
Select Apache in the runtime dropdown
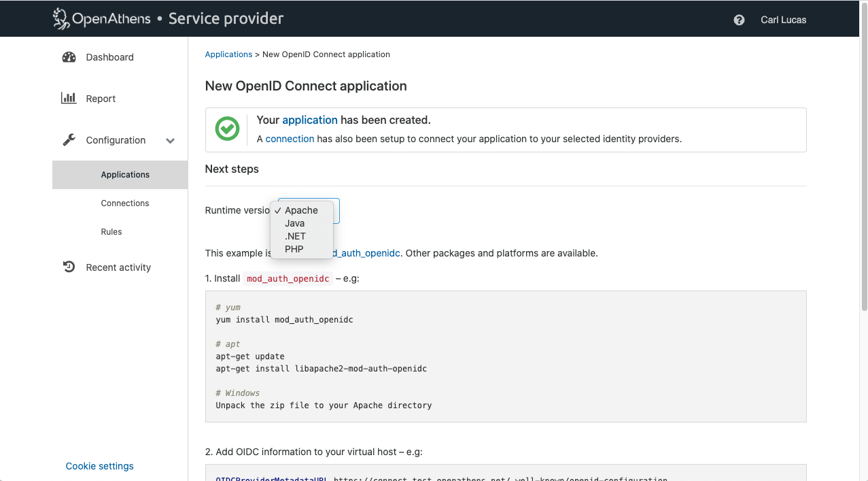click(x=301, y=210)
